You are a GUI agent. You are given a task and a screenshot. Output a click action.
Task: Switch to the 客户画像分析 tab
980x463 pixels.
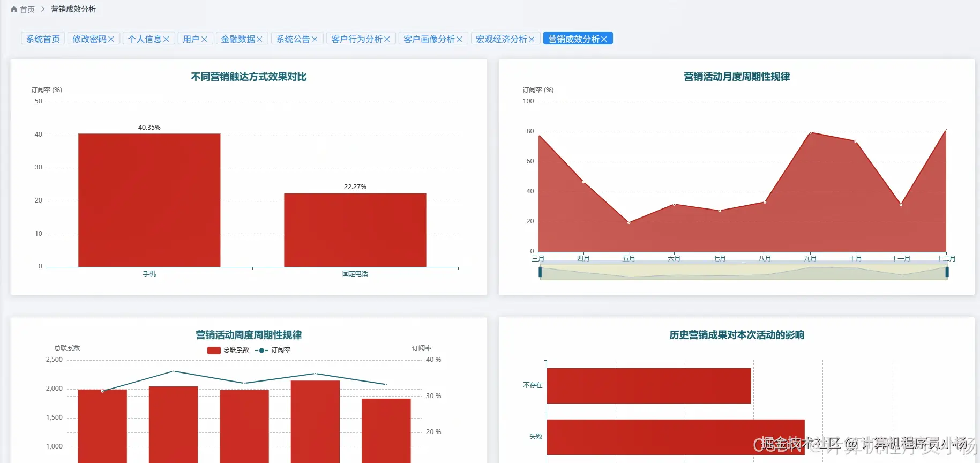[429, 39]
